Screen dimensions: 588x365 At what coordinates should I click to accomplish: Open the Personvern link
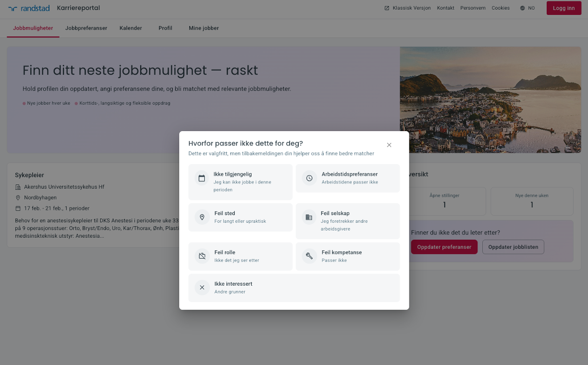click(x=473, y=8)
